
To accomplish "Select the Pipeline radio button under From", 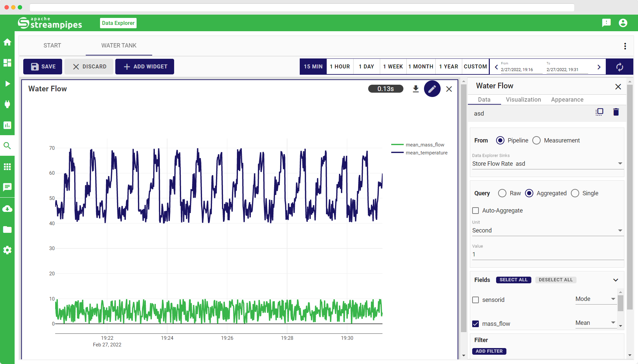I will click(x=499, y=140).
